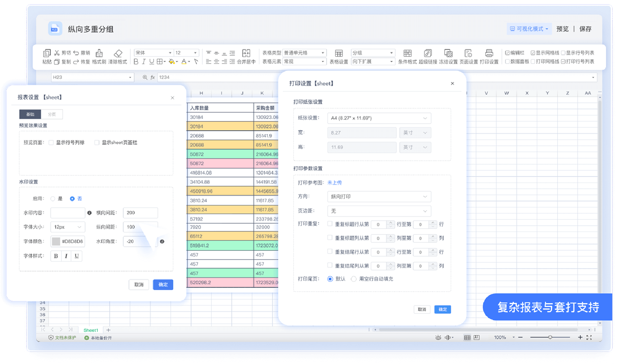Open 条件格式 conditional format icon
The height and width of the screenshot is (364, 618).
[x=407, y=53]
